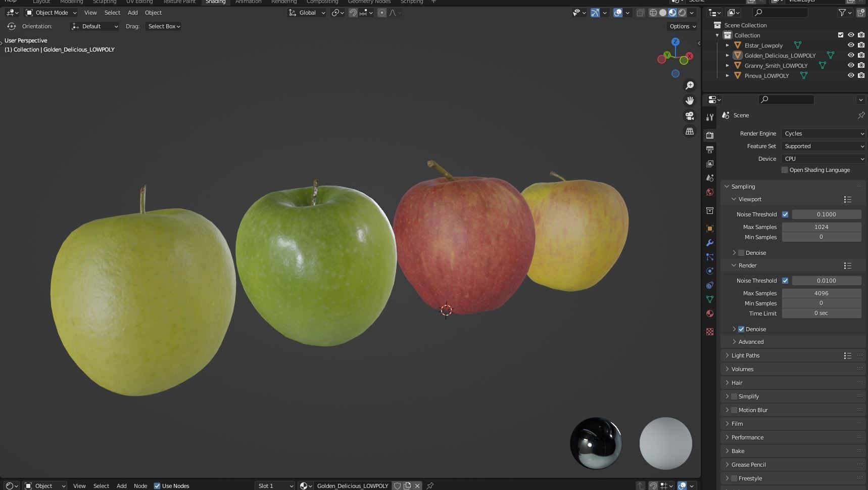Open Render sampling presets list
The height and width of the screenshot is (490, 868).
[848, 266]
